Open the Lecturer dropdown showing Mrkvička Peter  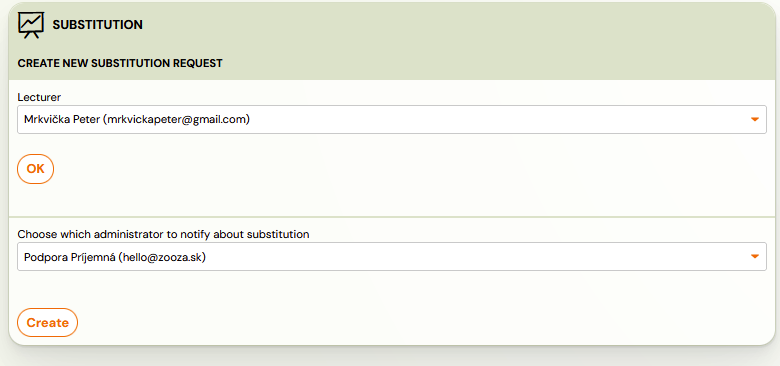point(391,119)
